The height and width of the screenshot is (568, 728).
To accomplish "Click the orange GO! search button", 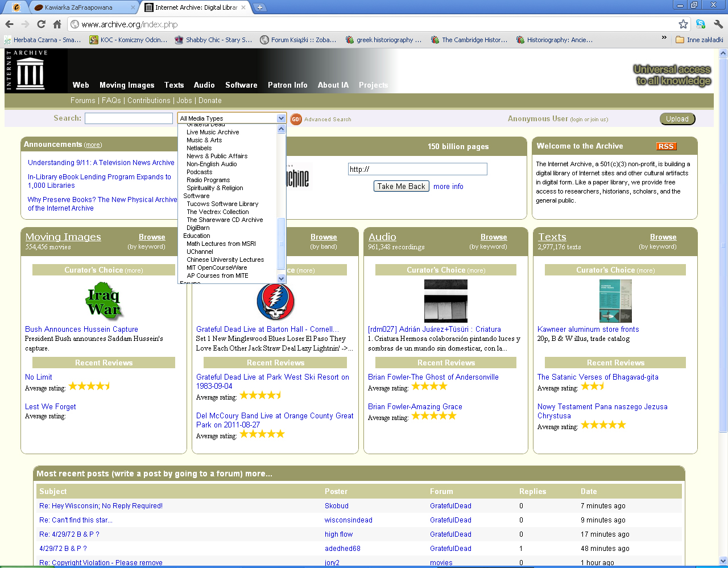I will pyautogui.click(x=296, y=119).
